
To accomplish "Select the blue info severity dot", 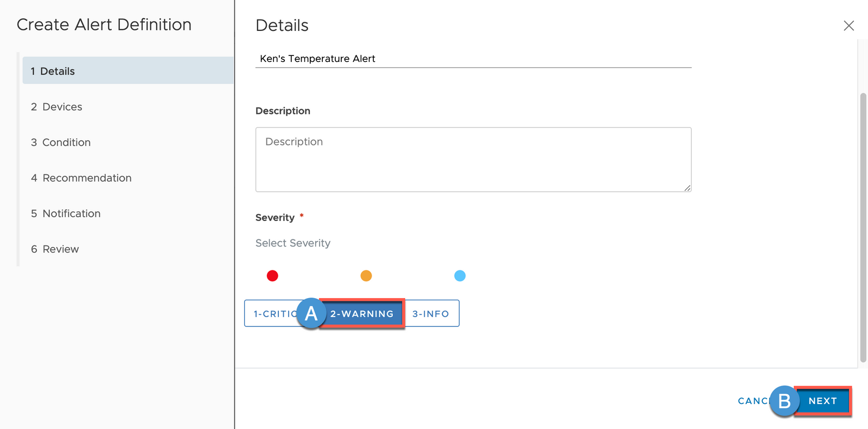I will click(x=459, y=276).
